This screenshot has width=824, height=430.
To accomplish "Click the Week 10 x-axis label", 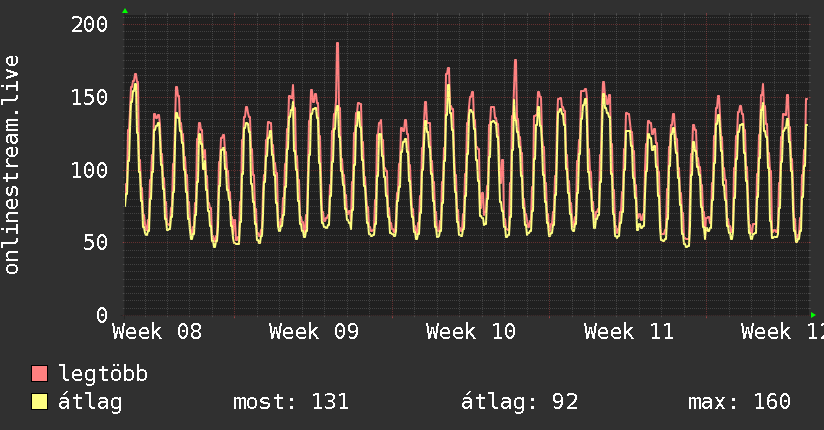I will pos(470,332).
